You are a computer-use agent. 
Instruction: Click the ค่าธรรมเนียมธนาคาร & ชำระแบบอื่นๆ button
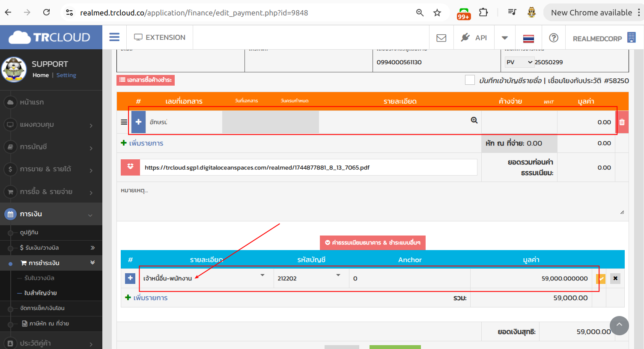click(x=373, y=242)
